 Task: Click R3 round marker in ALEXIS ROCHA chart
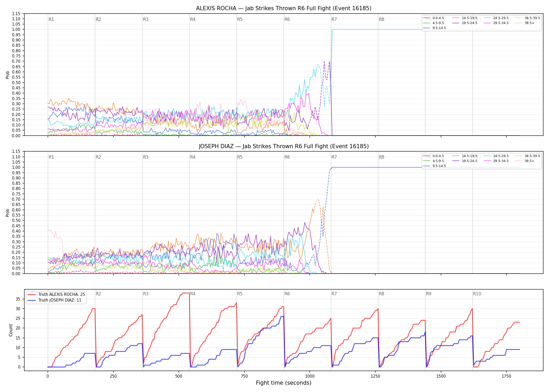tap(146, 19)
